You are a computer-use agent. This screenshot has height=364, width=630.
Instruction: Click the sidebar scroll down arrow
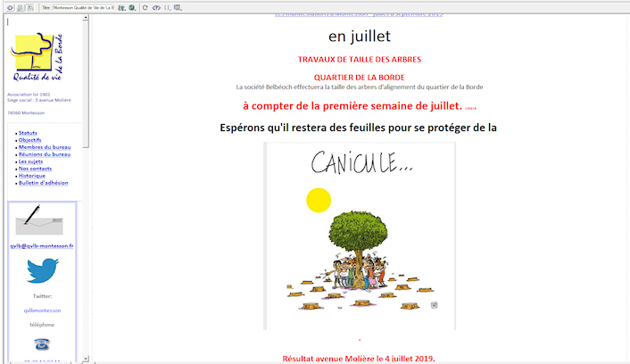(86, 359)
